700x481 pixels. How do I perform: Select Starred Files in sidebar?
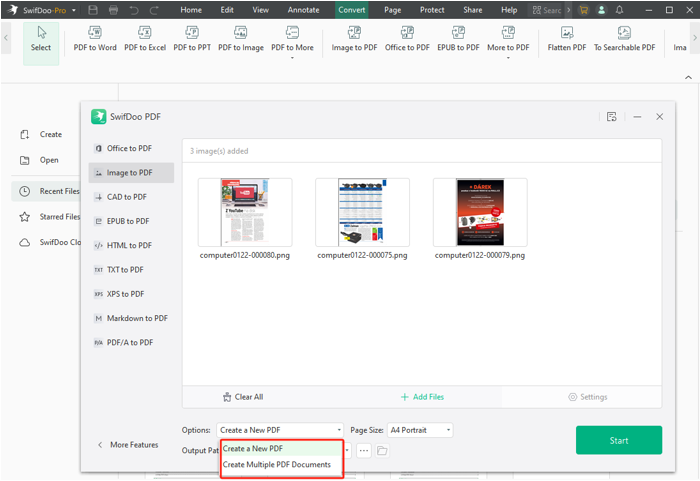(49, 217)
